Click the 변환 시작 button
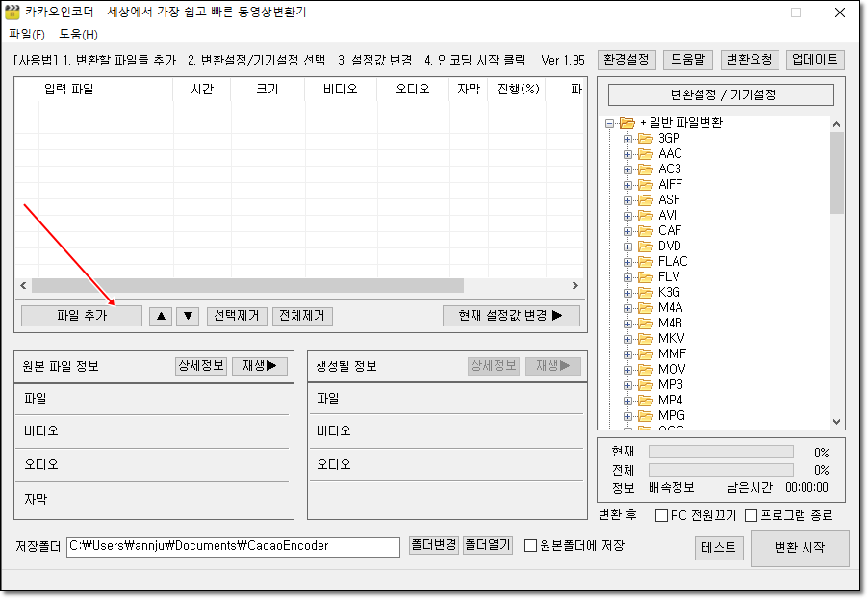 click(x=800, y=548)
